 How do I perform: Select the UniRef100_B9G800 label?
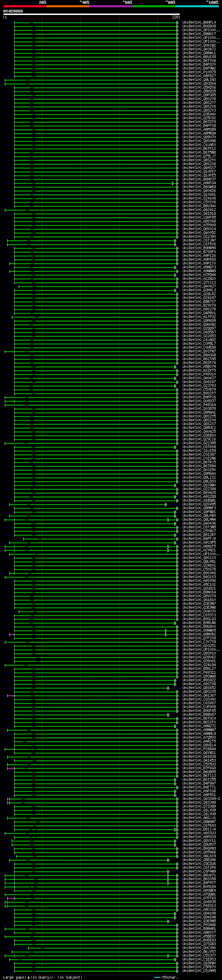[x=199, y=626]
